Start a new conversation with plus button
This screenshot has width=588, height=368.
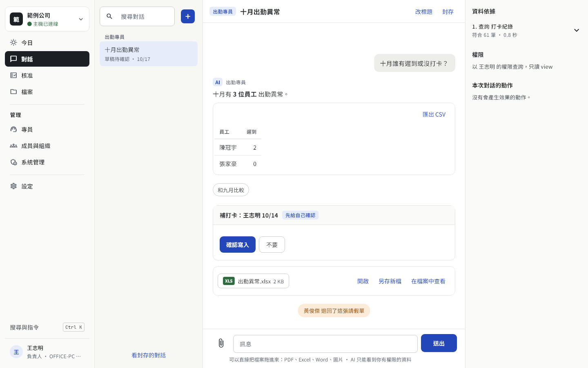pyautogui.click(x=188, y=16)
